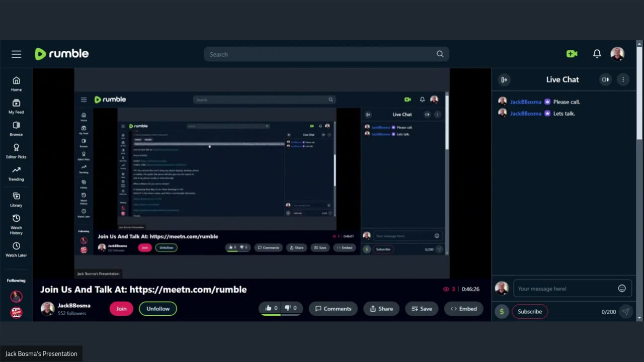Screen dimensions: 644x362
Task: Dislike the video with thumbs down
Action: (x=291, y=308)
